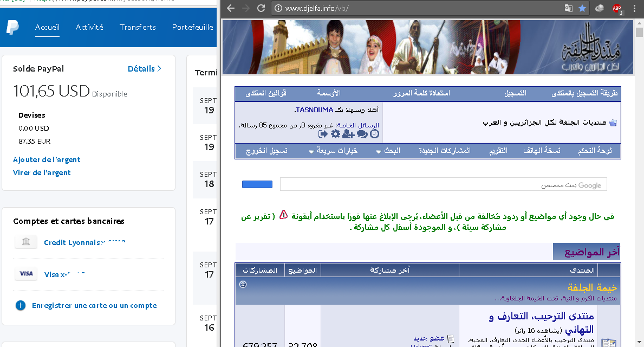
Task: Select استعادة كلمة المرور password recovery
Action: pyautogui.click(x=421, y=93)
